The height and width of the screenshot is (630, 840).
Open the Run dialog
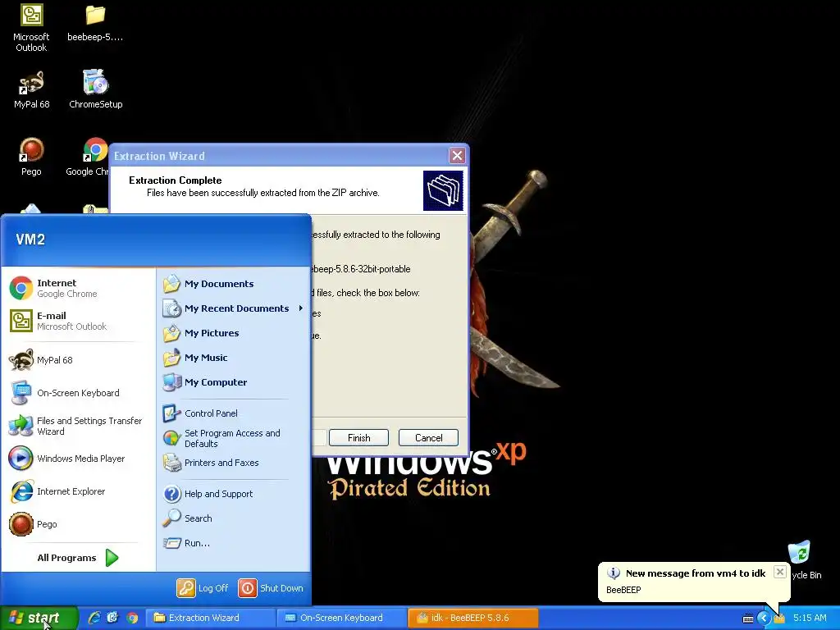coord(234,543)
